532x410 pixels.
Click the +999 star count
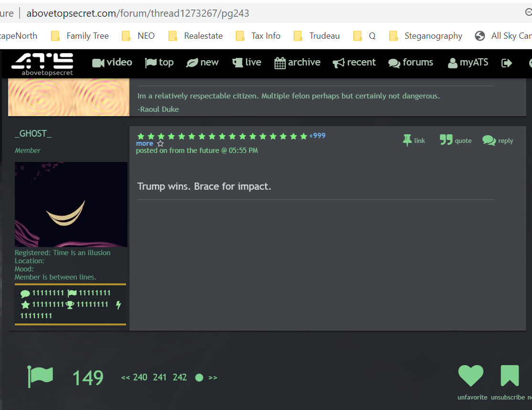point(317,136)
